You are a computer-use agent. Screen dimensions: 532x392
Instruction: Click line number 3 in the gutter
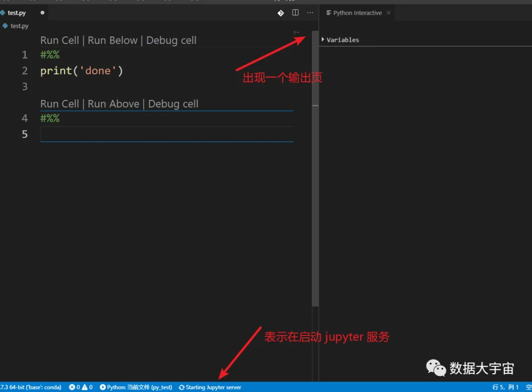pyautogui.click(x=25, y=87)
